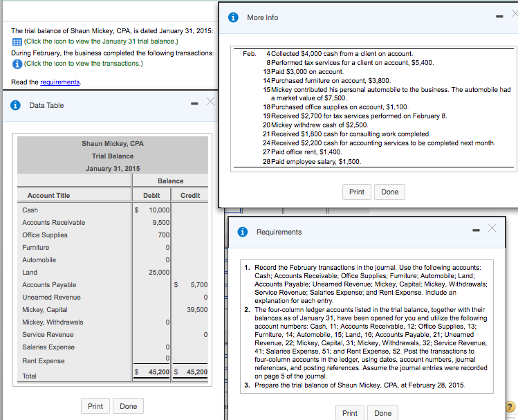Image resolution: width=518 pixels, height=420 pixels.
Task: Click the Total debit amount 45,200
Action: (x=159, y=372)
